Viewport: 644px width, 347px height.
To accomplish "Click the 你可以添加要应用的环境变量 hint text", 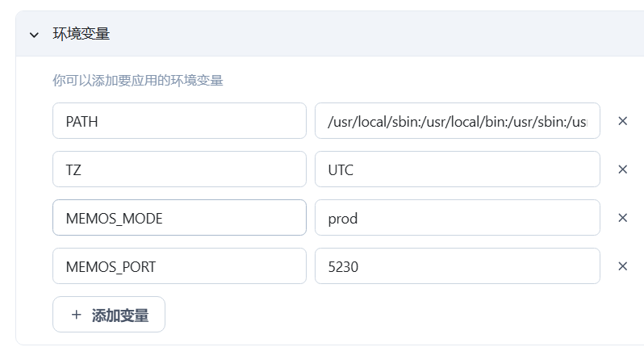I will tap(137, 81).
